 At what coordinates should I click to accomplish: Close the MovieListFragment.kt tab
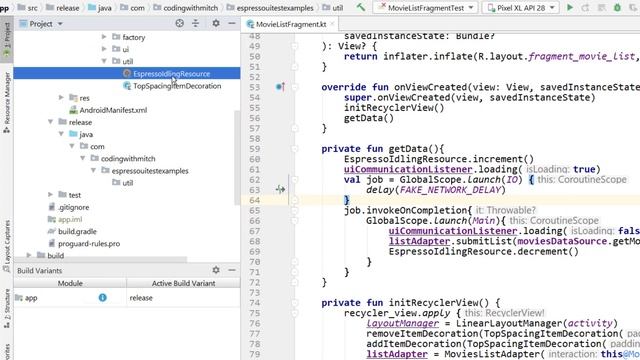332,24
